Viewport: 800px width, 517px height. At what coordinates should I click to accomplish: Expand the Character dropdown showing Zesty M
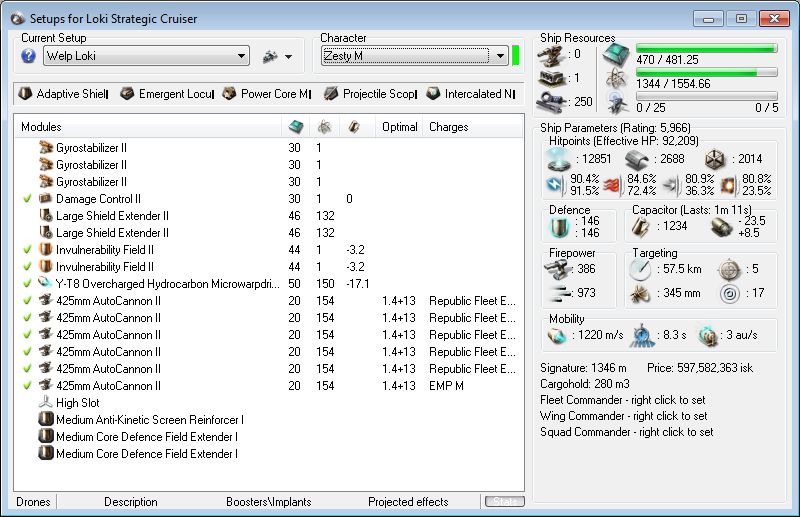(x=414, y=56)
